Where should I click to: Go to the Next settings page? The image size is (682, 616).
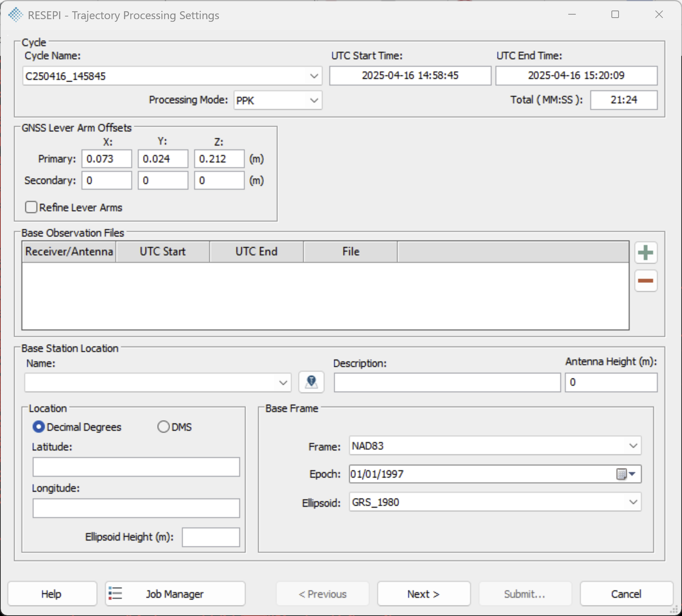coord(424,594)
